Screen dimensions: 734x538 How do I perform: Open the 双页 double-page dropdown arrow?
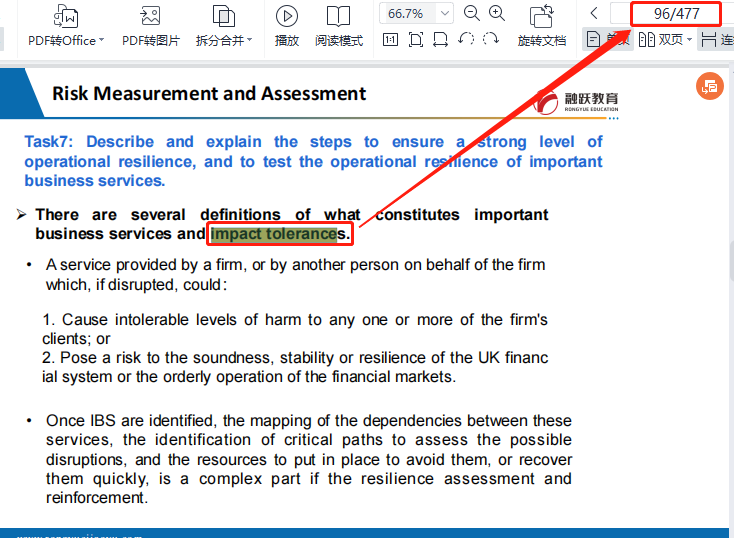pos(690,40)
